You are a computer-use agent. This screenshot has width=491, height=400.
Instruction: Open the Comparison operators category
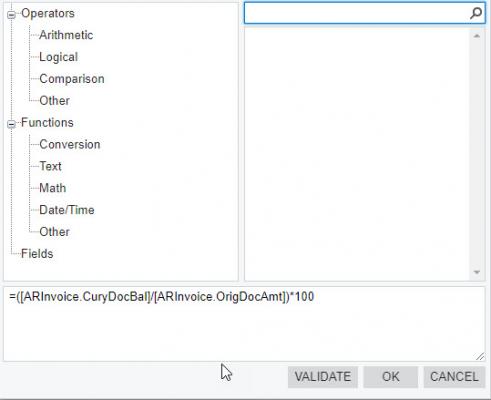click(72, 79)
